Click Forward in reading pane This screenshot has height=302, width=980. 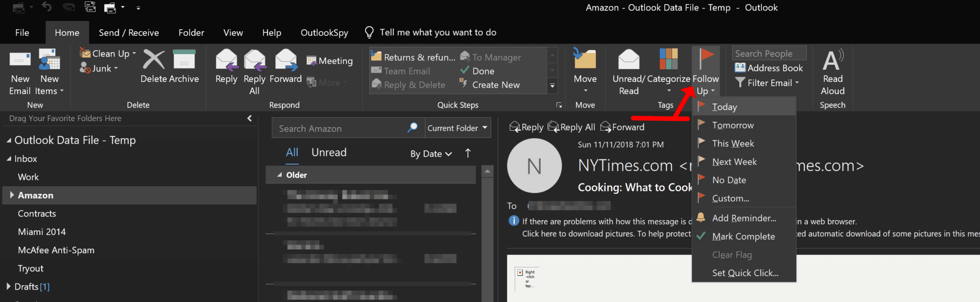[x=622, y=127]
